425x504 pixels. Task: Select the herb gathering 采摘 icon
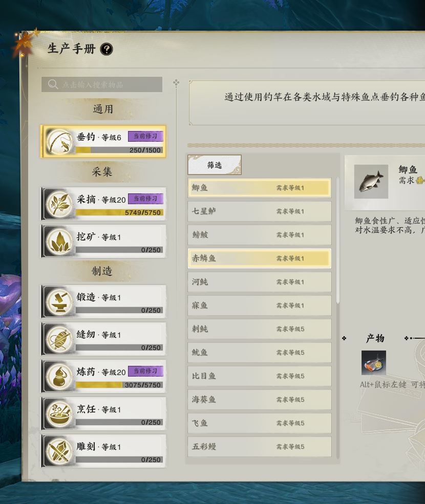[59, 204]
